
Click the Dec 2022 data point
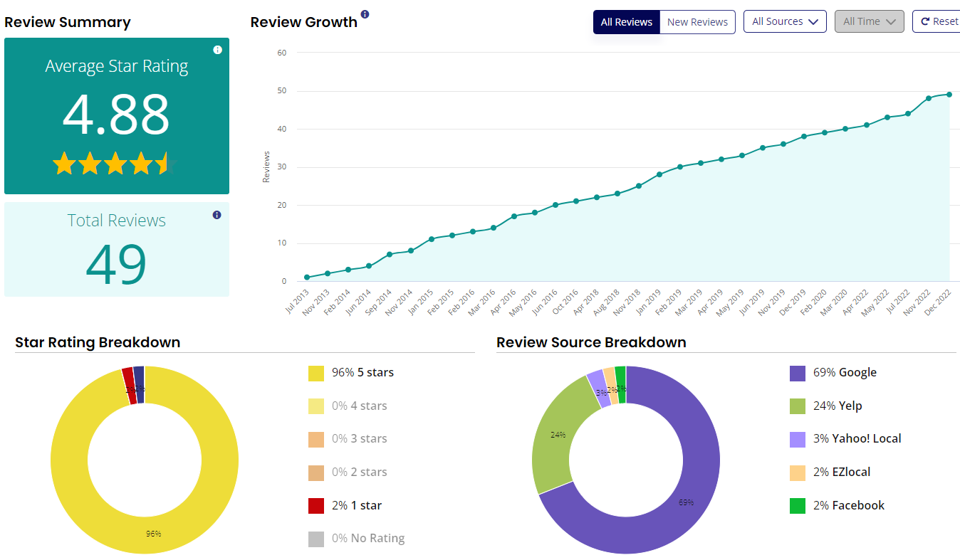[x=949, y=94]
